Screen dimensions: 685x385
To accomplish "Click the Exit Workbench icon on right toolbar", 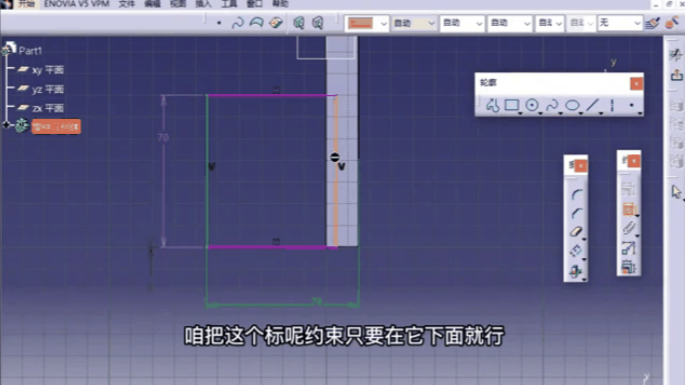I will (x=677, y=75).
